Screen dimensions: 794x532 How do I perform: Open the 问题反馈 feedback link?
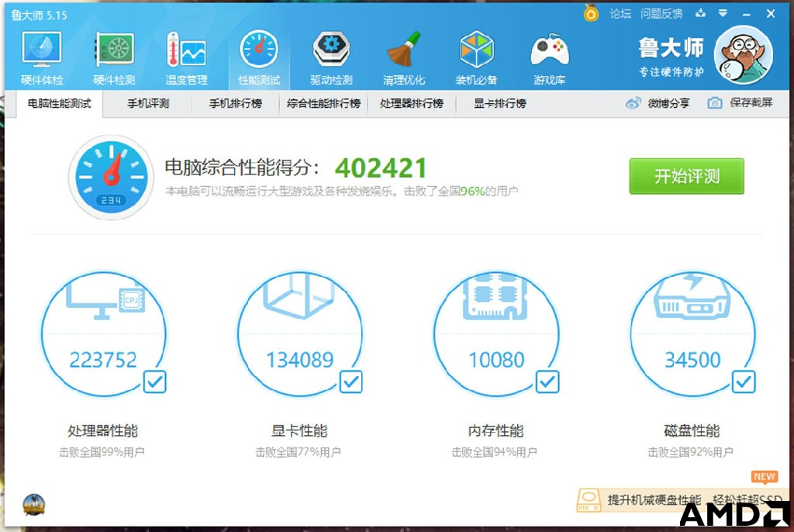pyautogui.click(x=661, y=14)
